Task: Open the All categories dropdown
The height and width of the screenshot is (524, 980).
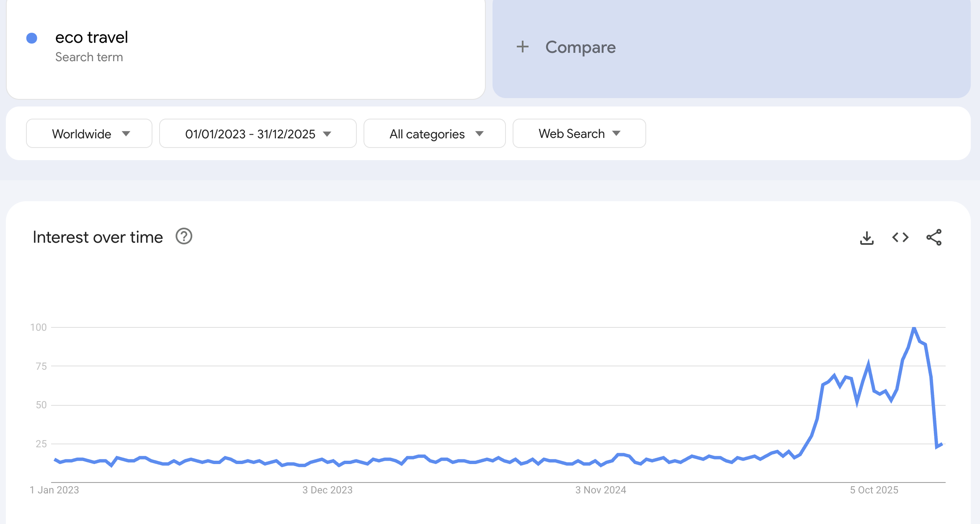Action: 434,133
